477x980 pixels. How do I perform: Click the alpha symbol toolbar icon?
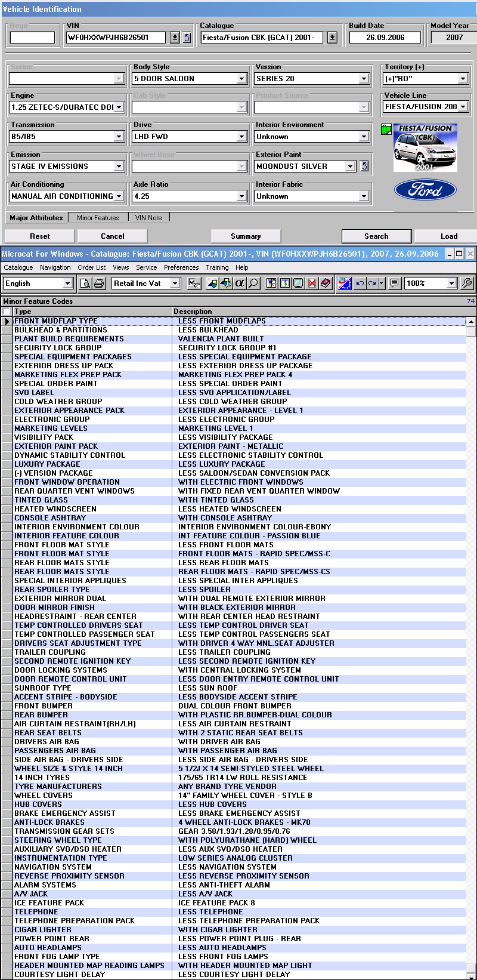click(240, 283)
